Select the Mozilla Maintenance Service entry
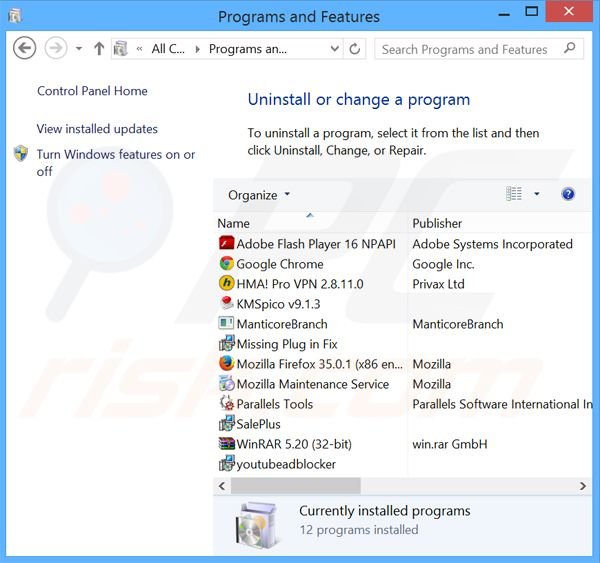The width and height of the screenshot is (600, 563). click(x=313, y=384)
